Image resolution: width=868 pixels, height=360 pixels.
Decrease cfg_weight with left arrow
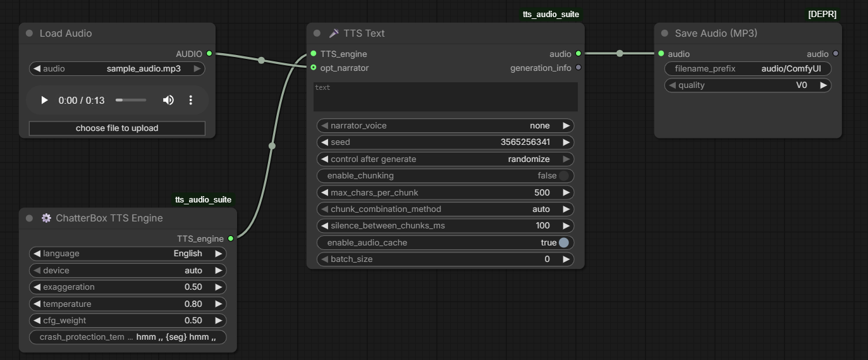click(37, 321)
